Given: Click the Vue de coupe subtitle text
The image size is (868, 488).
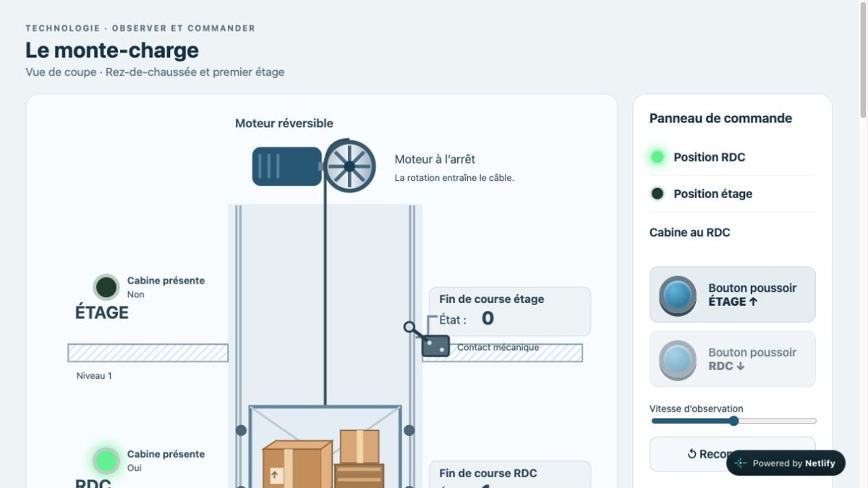Looking at the screenshot, I should [155, 72].
